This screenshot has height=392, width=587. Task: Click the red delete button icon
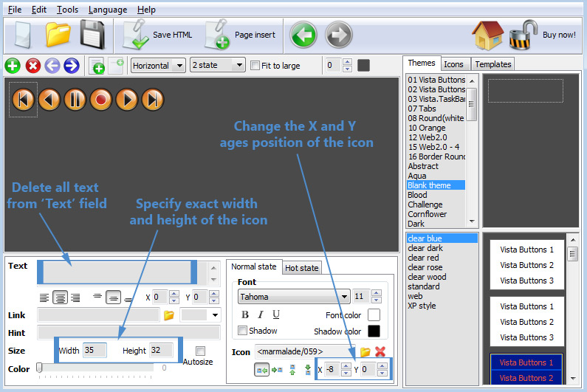click(32, 66)
